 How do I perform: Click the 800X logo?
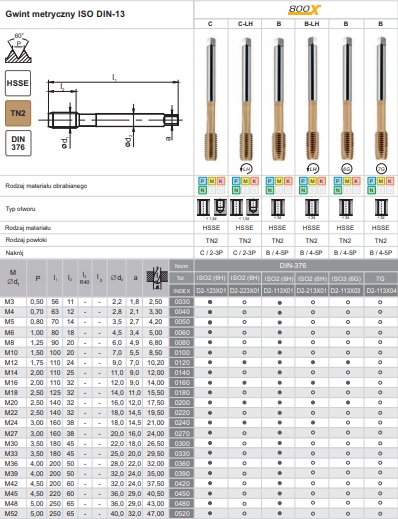[x=303, y=10]
